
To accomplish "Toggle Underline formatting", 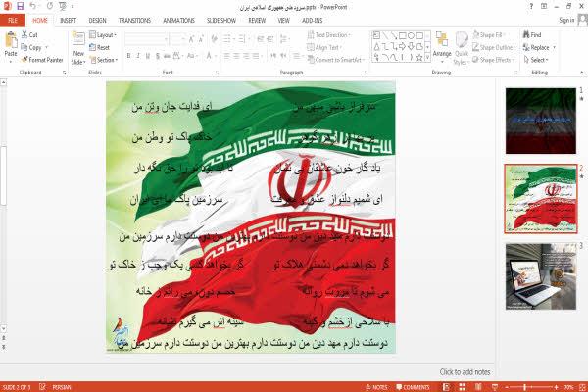I will point(148,56).
